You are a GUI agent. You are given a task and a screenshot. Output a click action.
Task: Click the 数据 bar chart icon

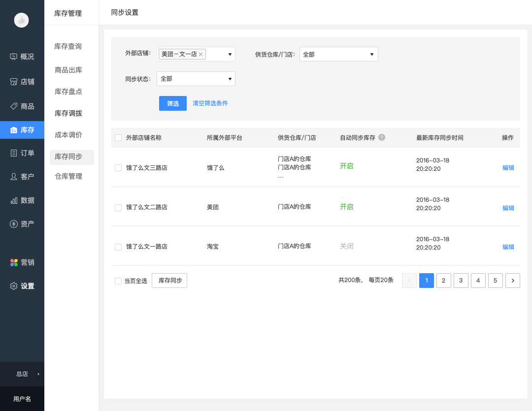coord(14,200)
